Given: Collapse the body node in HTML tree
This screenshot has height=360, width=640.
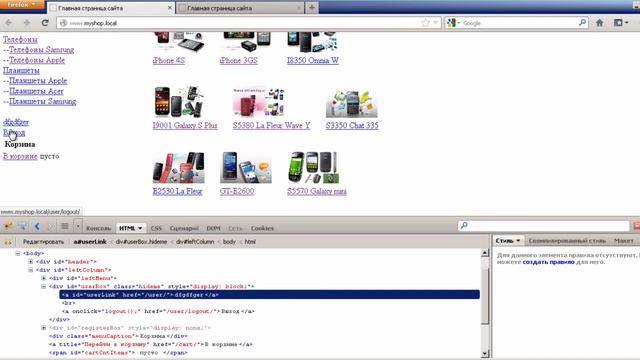Looking at the screenshot, I should pyautogui.click(x=18, y=253).
